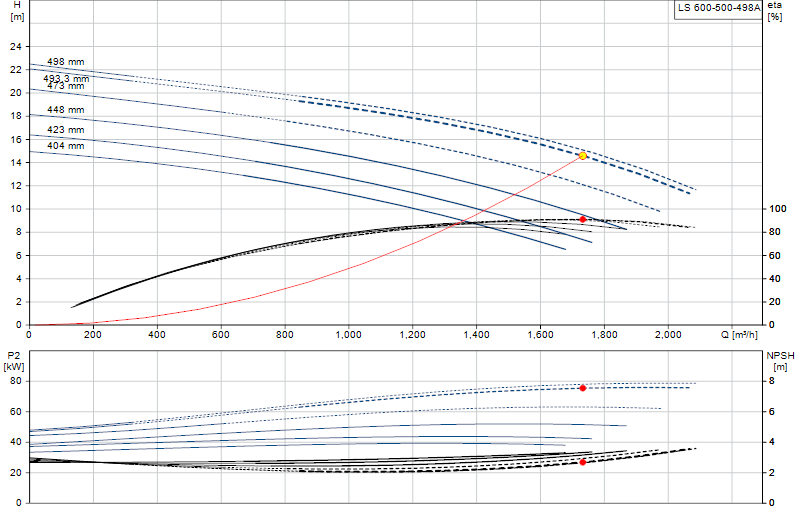Click the LS 600-500-498A pump model label
Viewport: 800px width, 520px height.
718,8
